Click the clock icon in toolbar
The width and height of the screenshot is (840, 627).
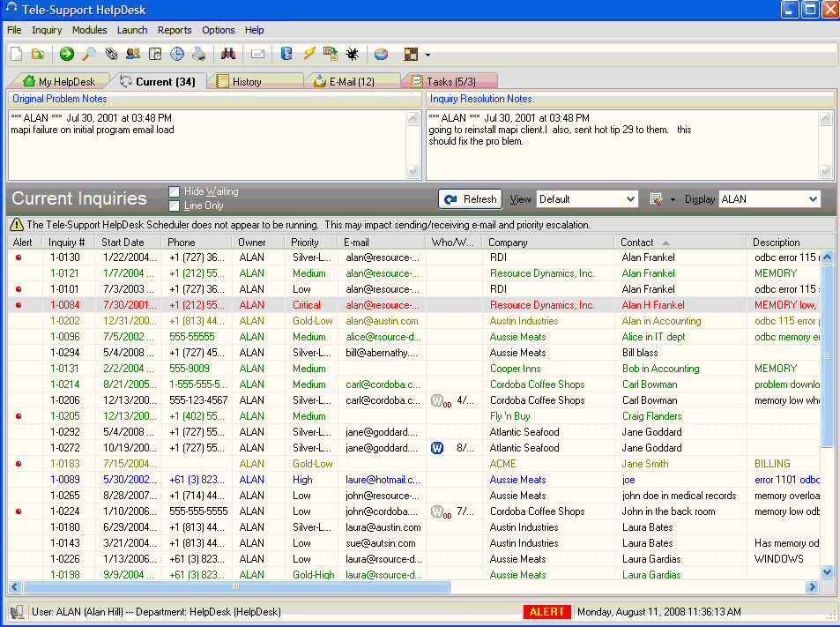(177, 54)
